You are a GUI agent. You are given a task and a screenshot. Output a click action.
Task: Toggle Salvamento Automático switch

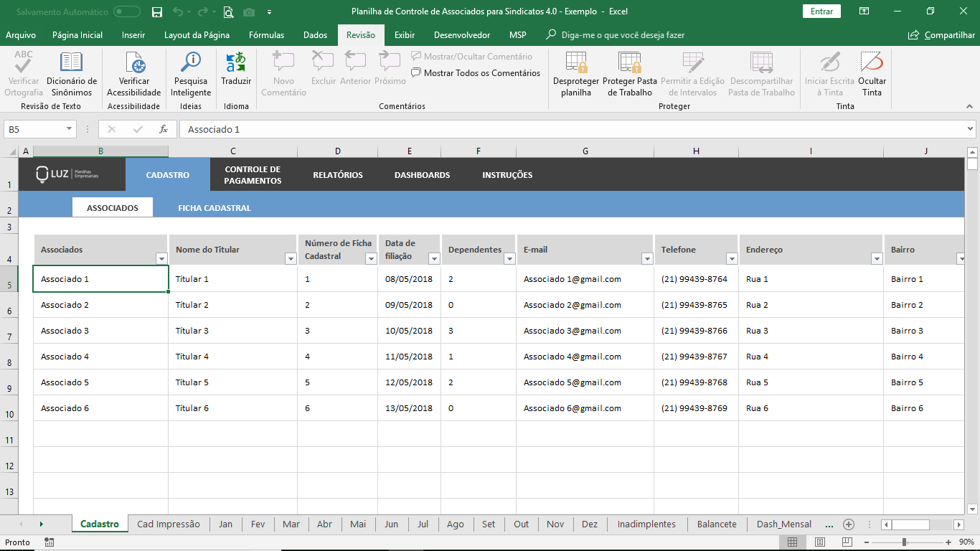(127, 11)
